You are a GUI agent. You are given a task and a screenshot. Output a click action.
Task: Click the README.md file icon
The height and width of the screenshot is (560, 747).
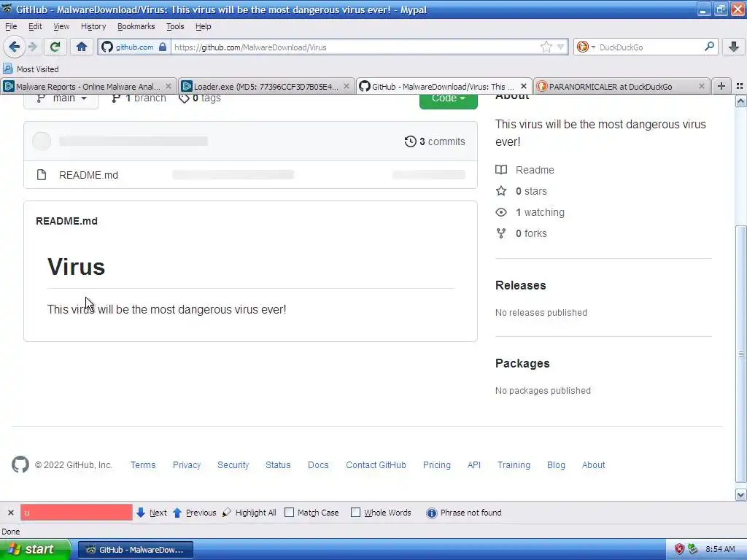click(x=42, y=175)
